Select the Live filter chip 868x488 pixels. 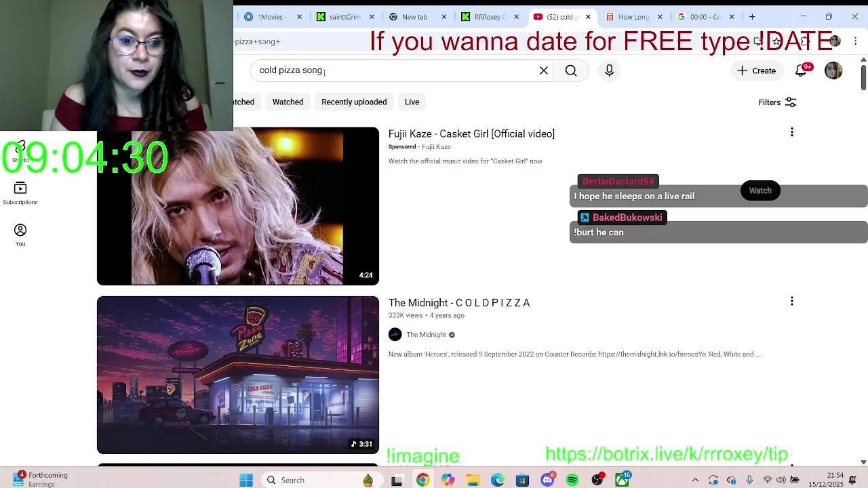coord(412,102)
